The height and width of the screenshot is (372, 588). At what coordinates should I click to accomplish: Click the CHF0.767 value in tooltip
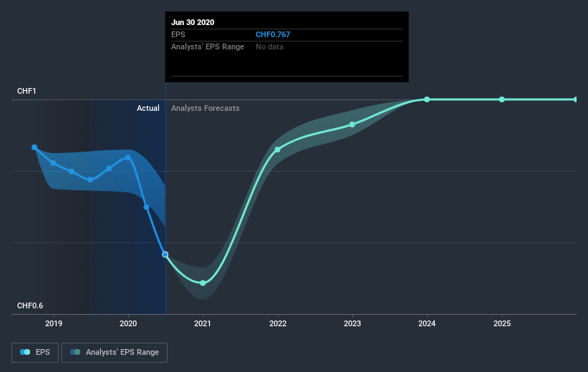pos(273,34)
